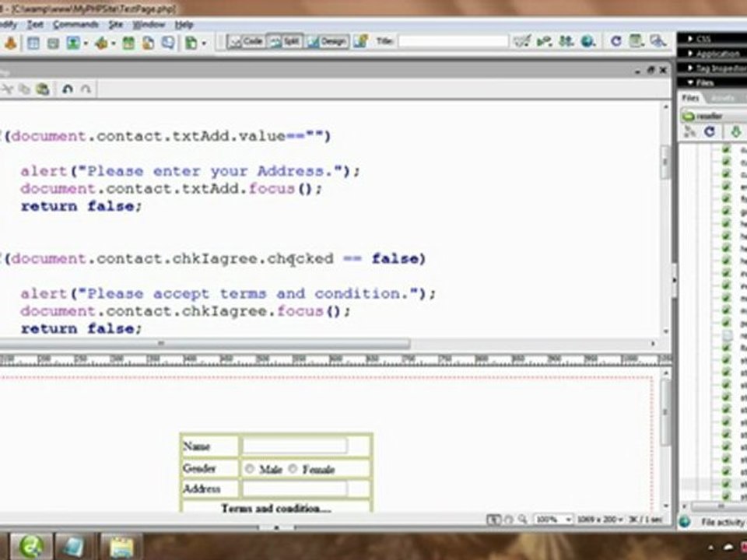Select the Select tool in status bar
This screenshot has width=747, height=560.
coord(493,519)
